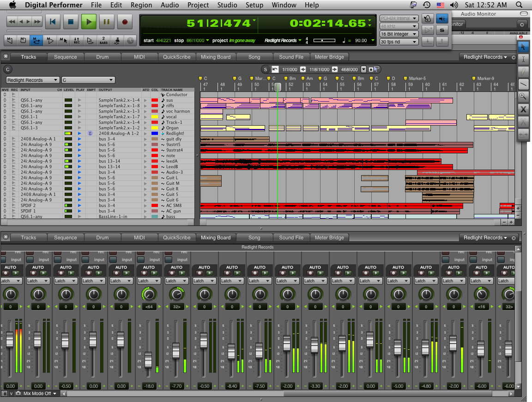Toggle the Audible Mode speaker button
This screenshot has width=532, height=402.
click(442, 18)
